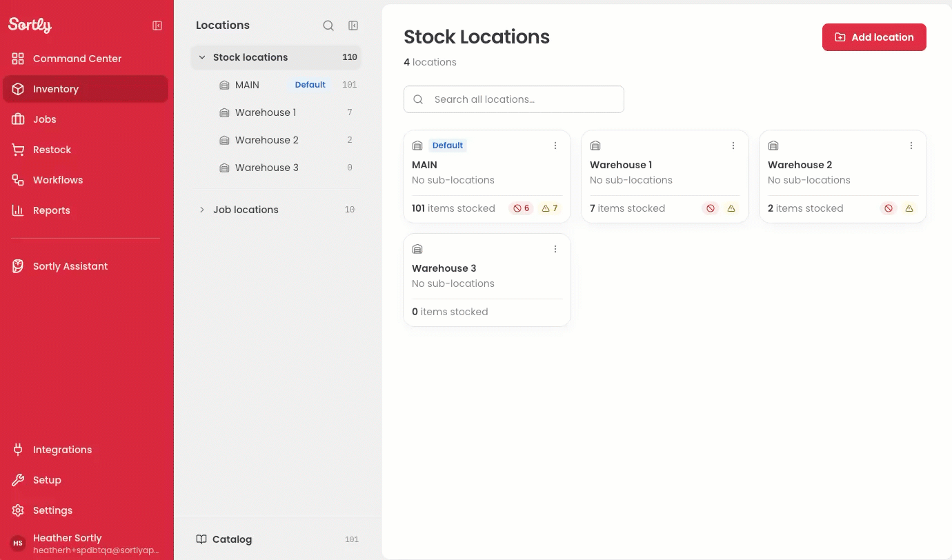Click the HS user avatar

pyautogui.click(x=18, y=543)
